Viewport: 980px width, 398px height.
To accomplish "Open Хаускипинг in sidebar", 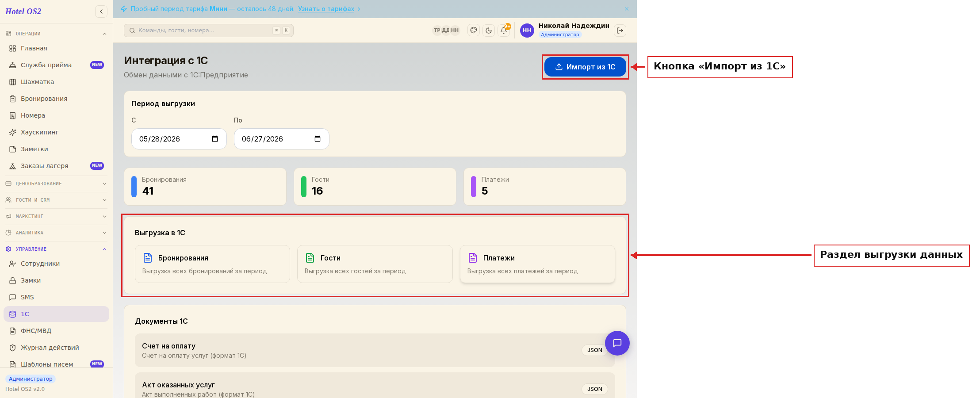I will [x=56, y=132].
